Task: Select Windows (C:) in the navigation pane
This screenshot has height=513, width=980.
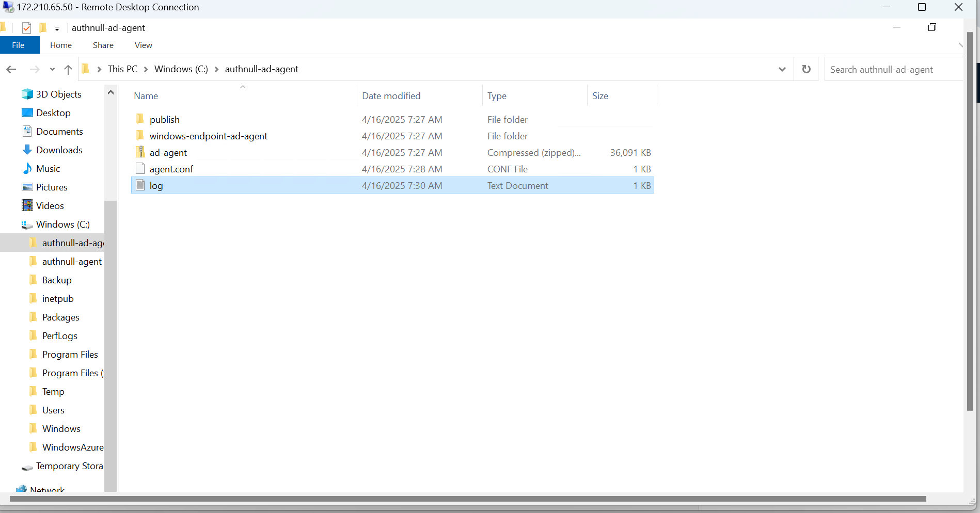Action: pos(62,224)
